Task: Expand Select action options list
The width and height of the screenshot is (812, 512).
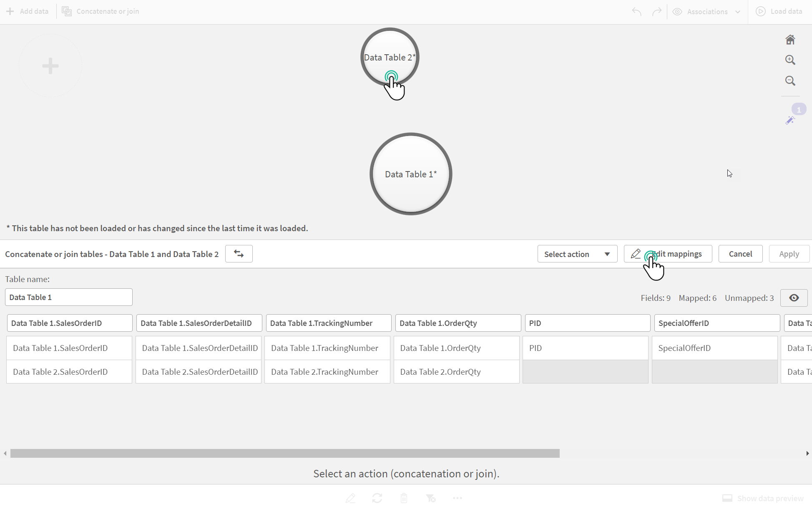Action: 606,253
